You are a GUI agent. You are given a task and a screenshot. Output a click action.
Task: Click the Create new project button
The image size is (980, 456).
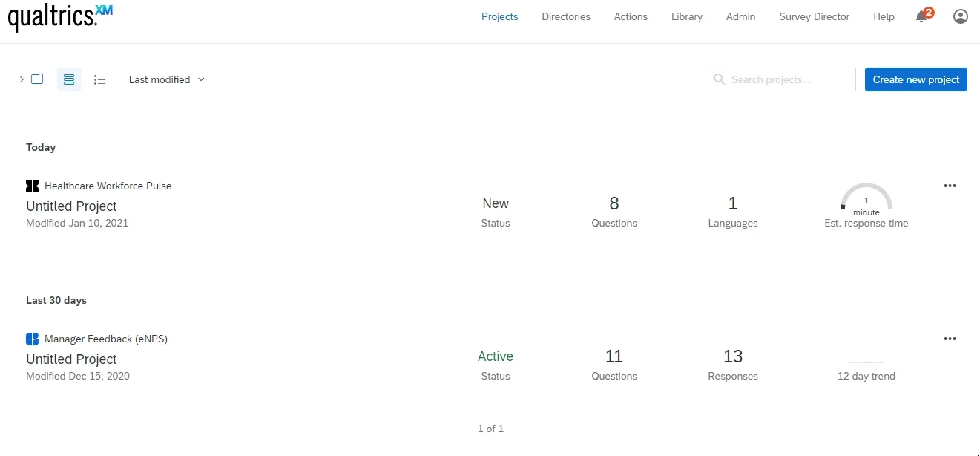916,79
